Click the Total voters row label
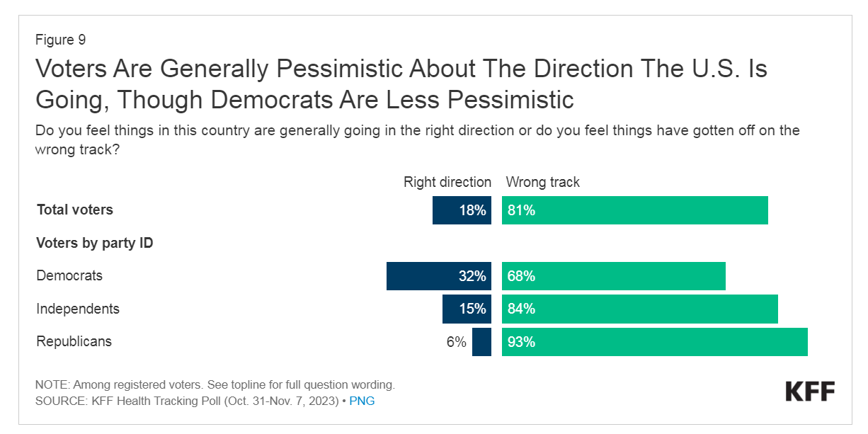The height and width of the screenshot is (434, 868). (x=74, y=210)
